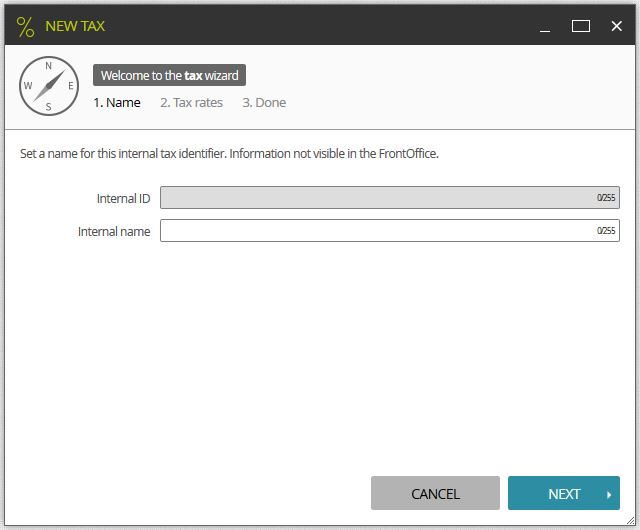This screenshot has height=530, width=640.
Task: Click the internal tax identifier description text
Action: (x=229, y=154)
